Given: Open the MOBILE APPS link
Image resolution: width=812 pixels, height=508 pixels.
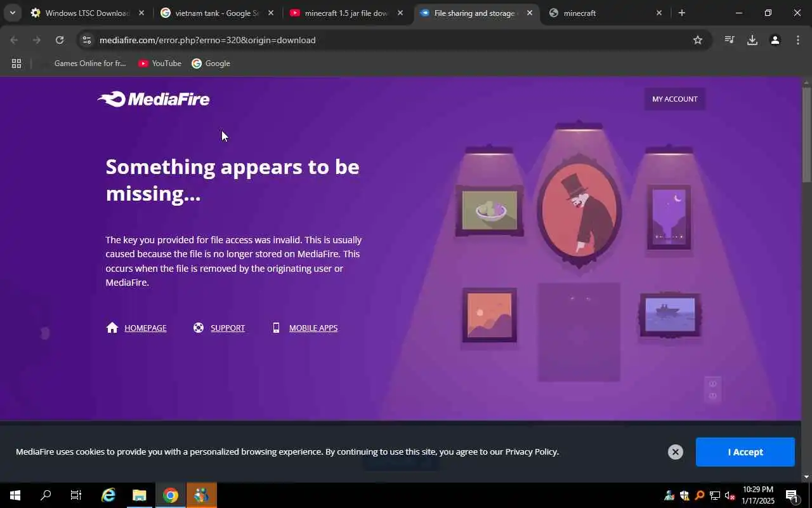Looking at the screenshot, I should coord(313,328).
